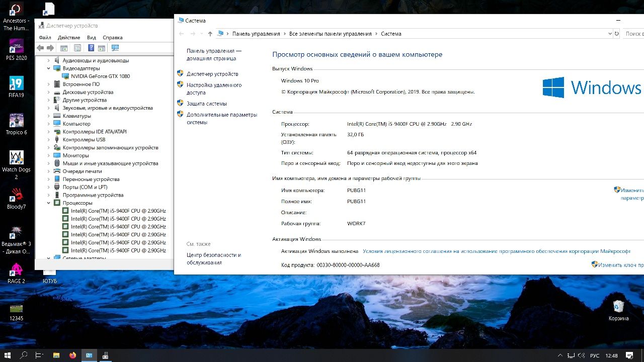The height and width of the screenshot is (362, 644).
Task: Open Справка menu in Device Manager
Action: (112, 38)
